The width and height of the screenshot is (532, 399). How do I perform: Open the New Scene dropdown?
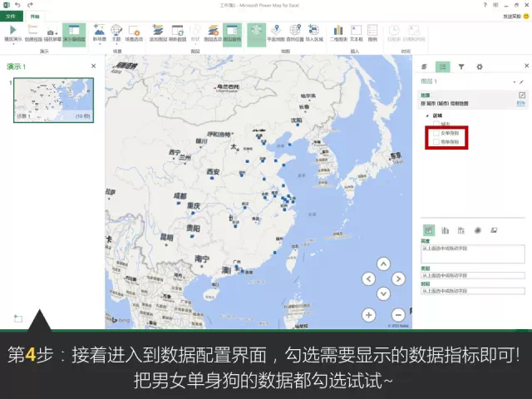pyautogui.click(x=99, y=39)
